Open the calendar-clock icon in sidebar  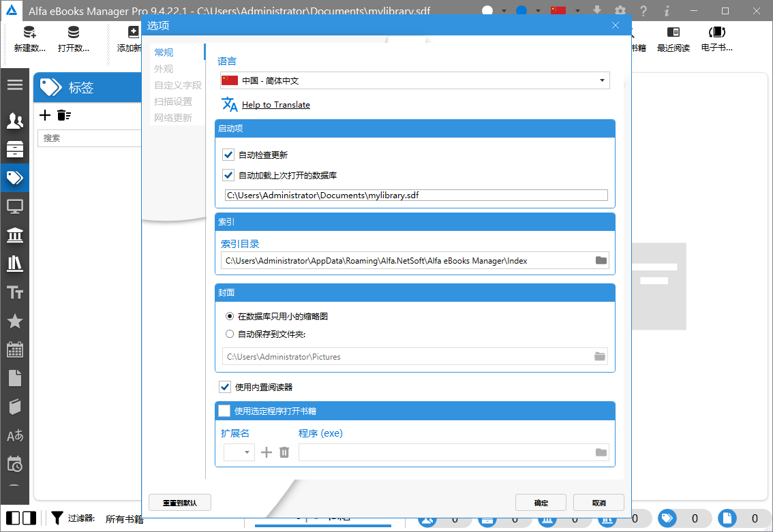point(15,465)
